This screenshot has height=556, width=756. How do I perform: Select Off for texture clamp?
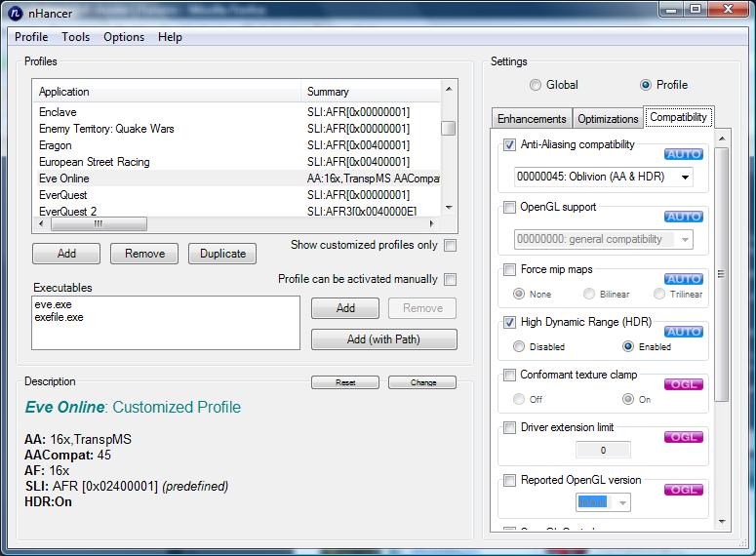[519, 399]
